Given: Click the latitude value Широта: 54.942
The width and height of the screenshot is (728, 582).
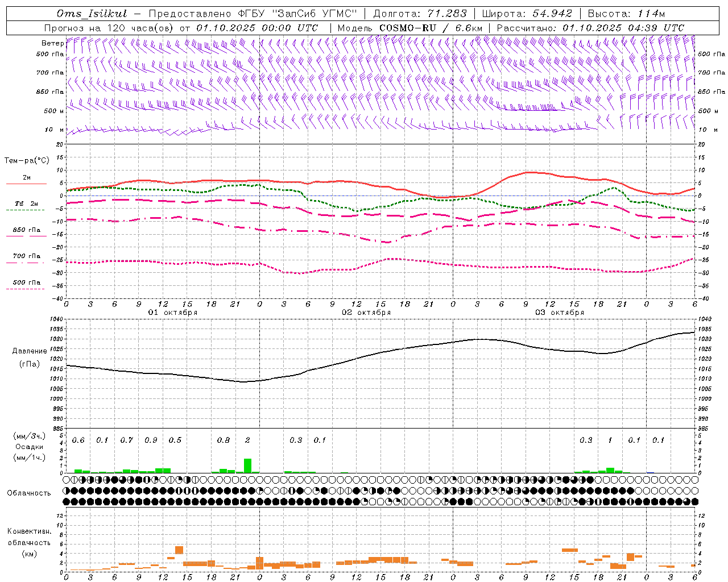Looking at the screenshot, I should coord(527,14).
